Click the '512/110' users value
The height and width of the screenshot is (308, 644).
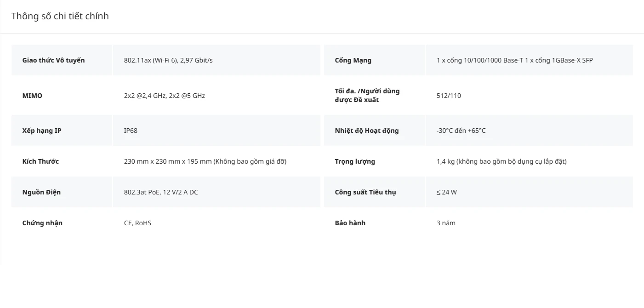pyautogui.click(x=449, y=96)
